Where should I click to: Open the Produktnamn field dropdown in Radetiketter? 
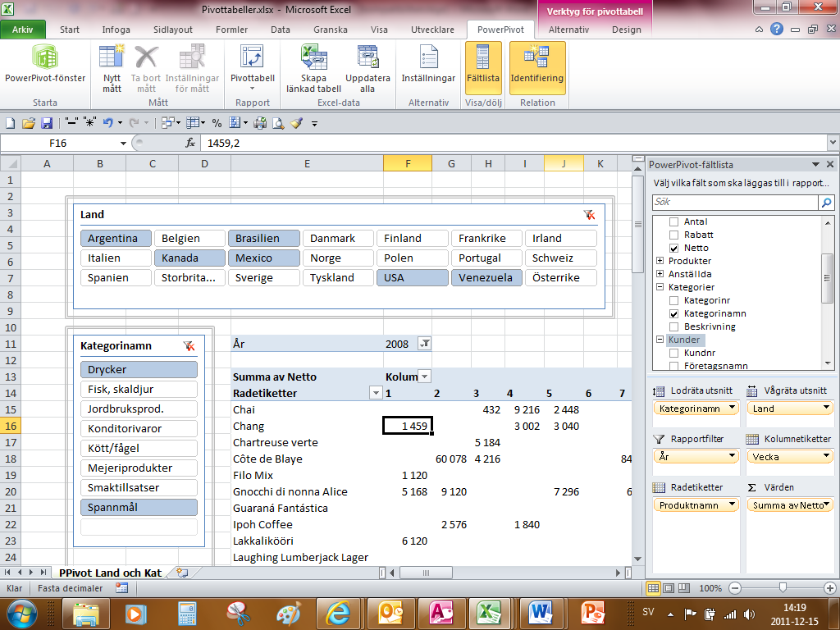(732, 505)
